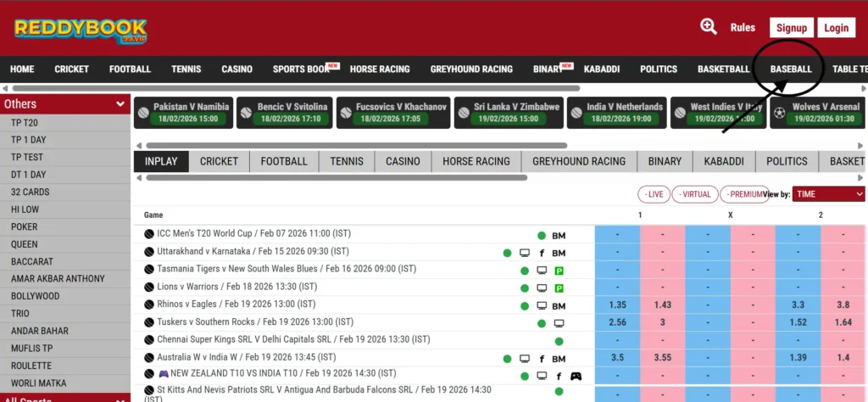Screen dimensions: 868x402
Task: Click cricket ball icon beside Rhinos v Eagles
Action: tap(149, 305)
